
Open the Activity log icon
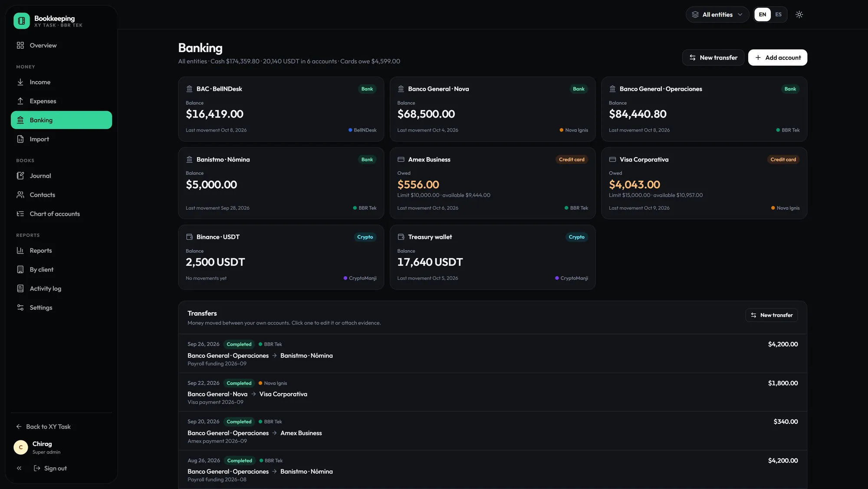(x=20, y=289)
